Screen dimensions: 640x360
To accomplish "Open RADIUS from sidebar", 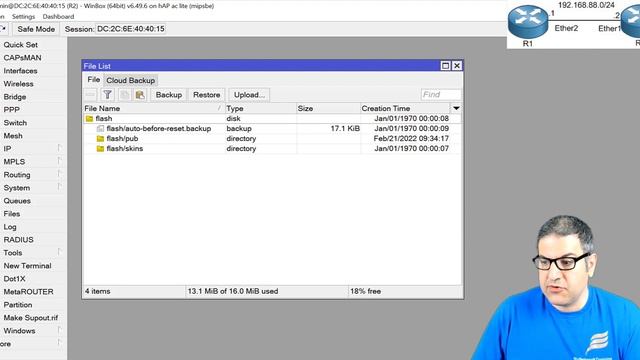I will click(18, 240).
